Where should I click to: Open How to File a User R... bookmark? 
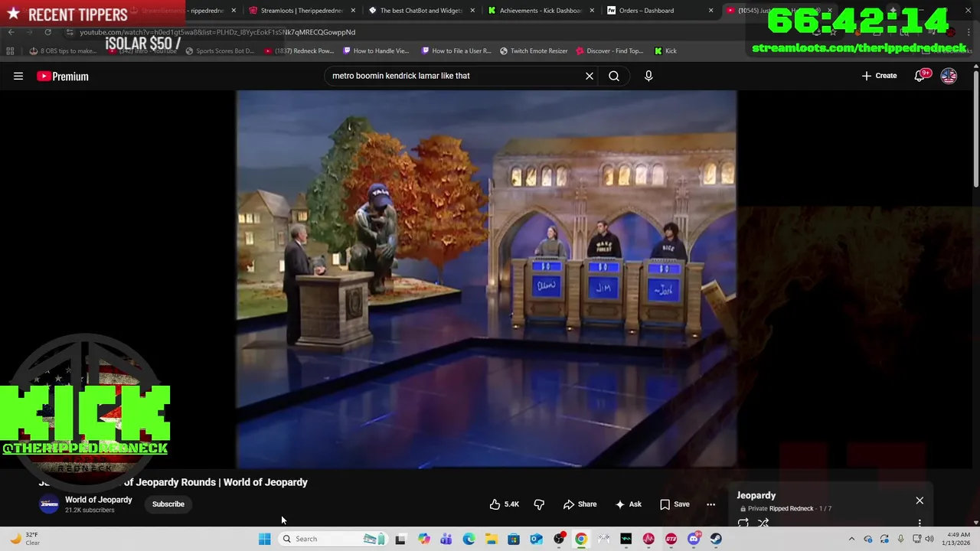coord(456,51)
